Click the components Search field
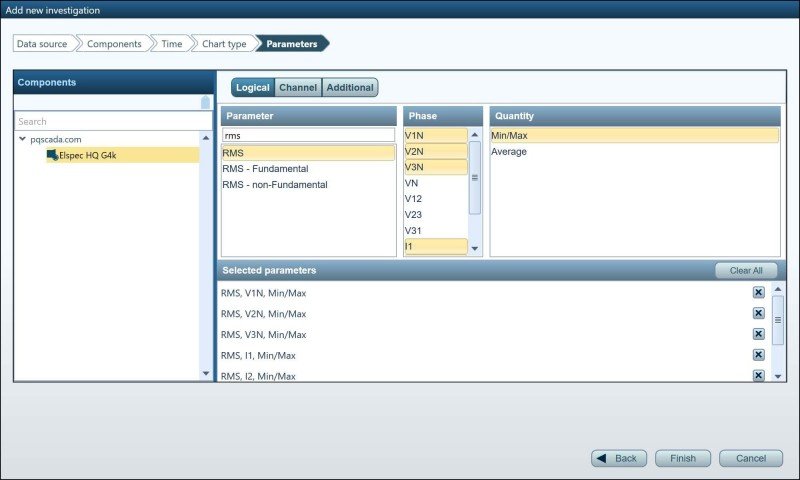The image size is (800, 480). coord(113,121)
